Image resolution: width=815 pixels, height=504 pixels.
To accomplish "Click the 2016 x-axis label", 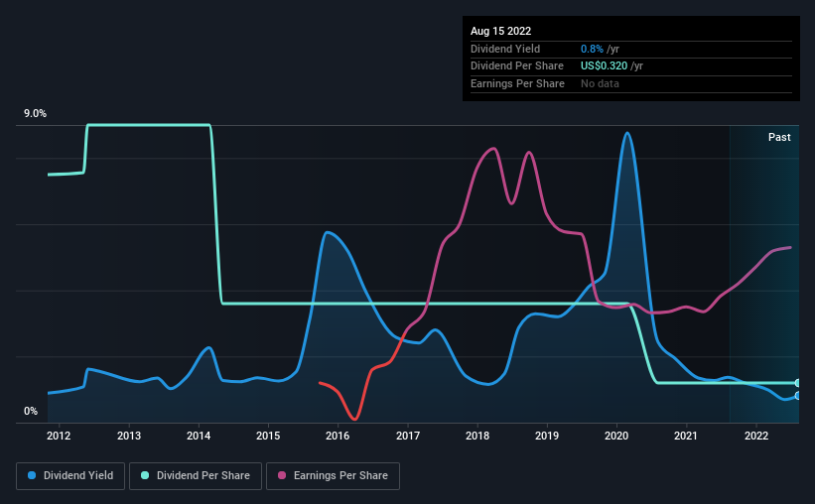I will [338, 436].
